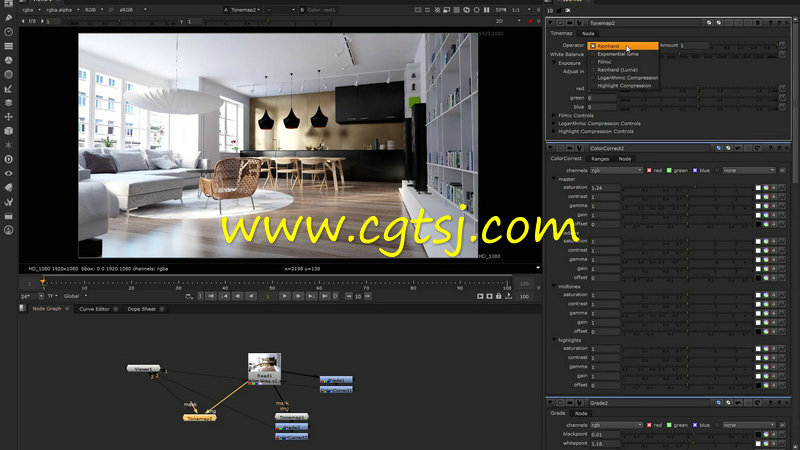The width and height of the screenshot is (800, 450).
Task: Open Views eye icon in left toolbar
Action: coord(8,173)
